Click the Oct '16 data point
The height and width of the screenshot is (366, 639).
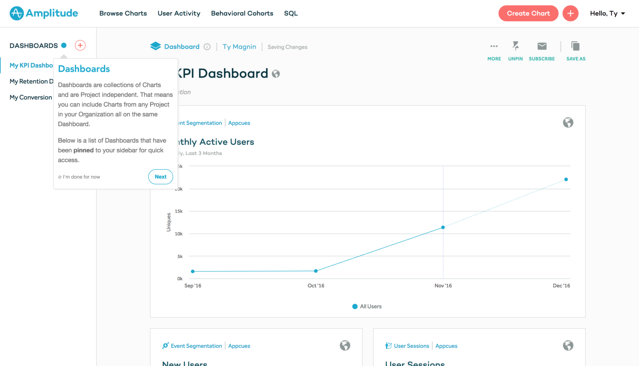point(316,271)
